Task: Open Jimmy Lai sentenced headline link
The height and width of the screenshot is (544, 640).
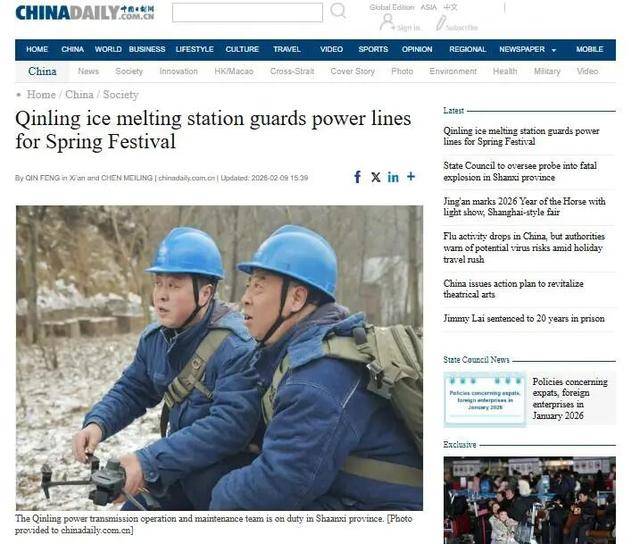Action: coord(524,318)
